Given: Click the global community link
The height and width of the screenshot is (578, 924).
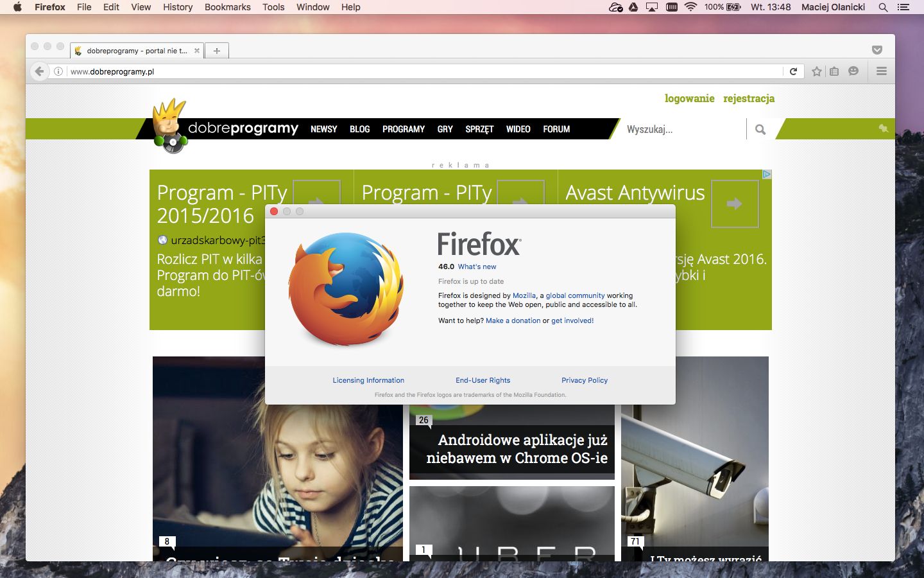Looking at the screenshot, I should click(575, 295).
